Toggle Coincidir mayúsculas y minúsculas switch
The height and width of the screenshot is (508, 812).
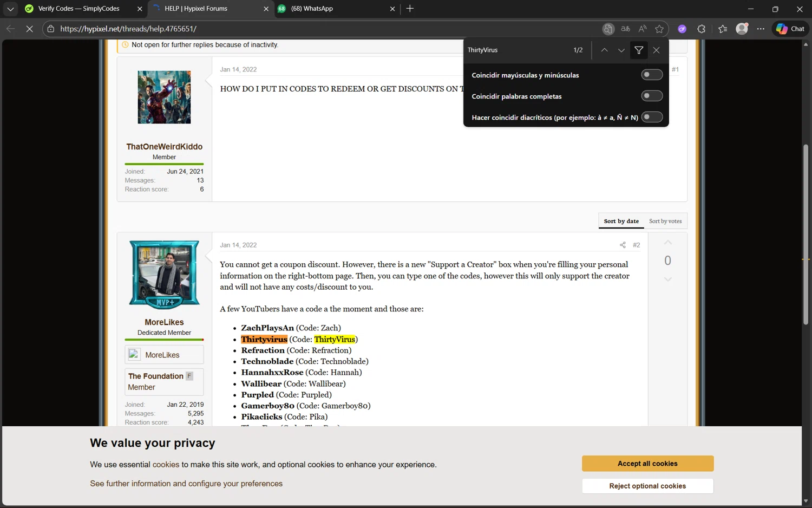pyautogui.click(x=652, y=75)
